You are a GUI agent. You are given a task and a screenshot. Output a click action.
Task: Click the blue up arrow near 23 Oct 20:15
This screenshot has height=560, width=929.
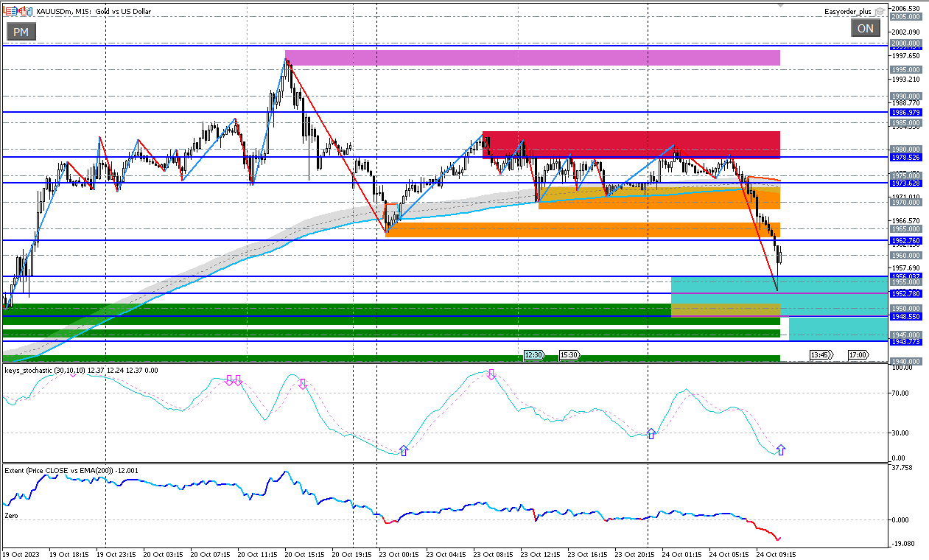[x=651, y=433]
